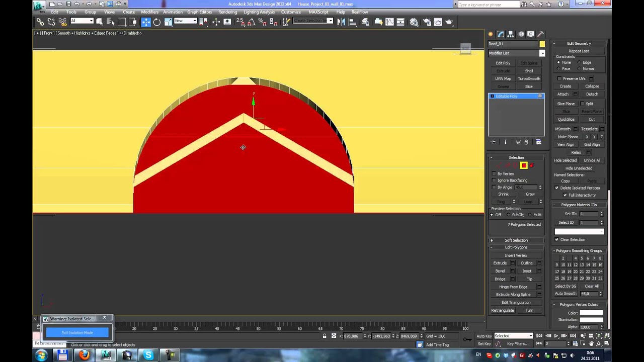Select Element sub-object level icon
The image size is (644, 362).
point(532,165)
